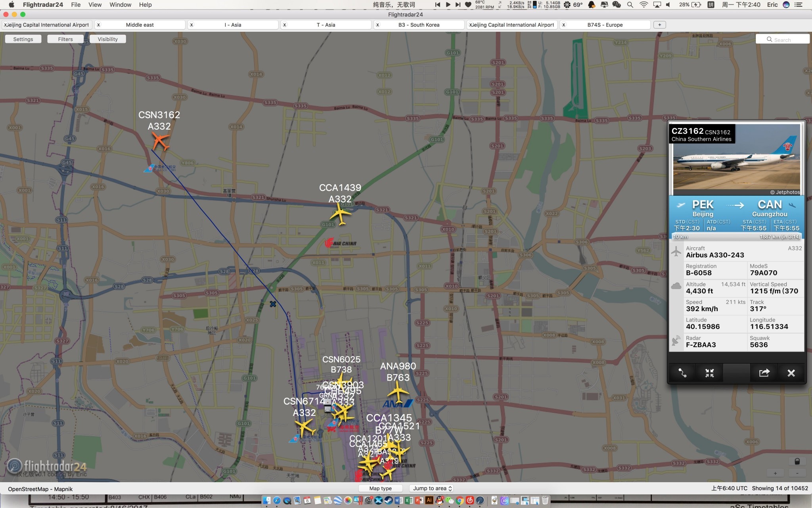Image resolution: width=812 pixels, height=508 pixels.
Task: Select the CCA1439 A332 aircraft on the map
Action: click(x=340, y=214)
